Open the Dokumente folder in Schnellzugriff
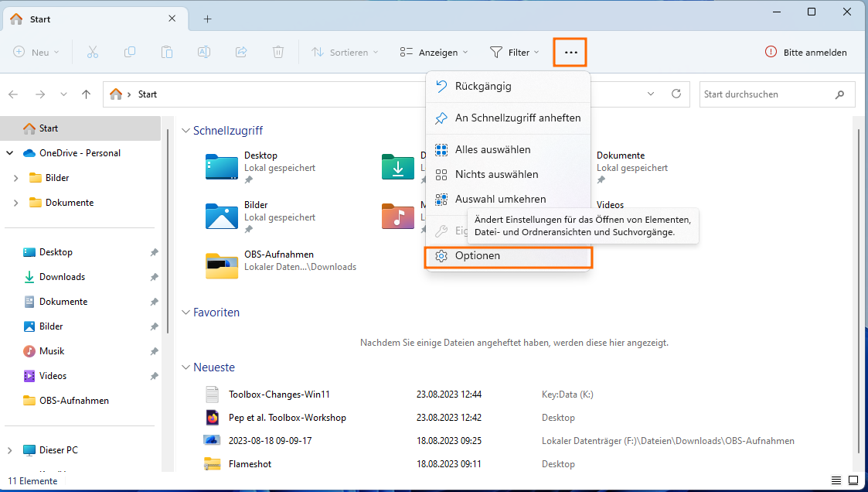 tap(632, 166)
